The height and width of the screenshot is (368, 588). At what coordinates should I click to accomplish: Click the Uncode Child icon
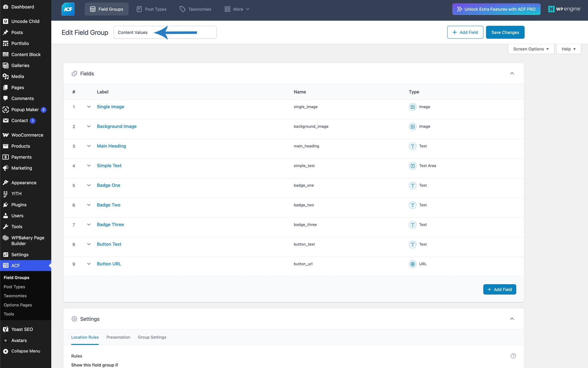[x=6, y=21]
